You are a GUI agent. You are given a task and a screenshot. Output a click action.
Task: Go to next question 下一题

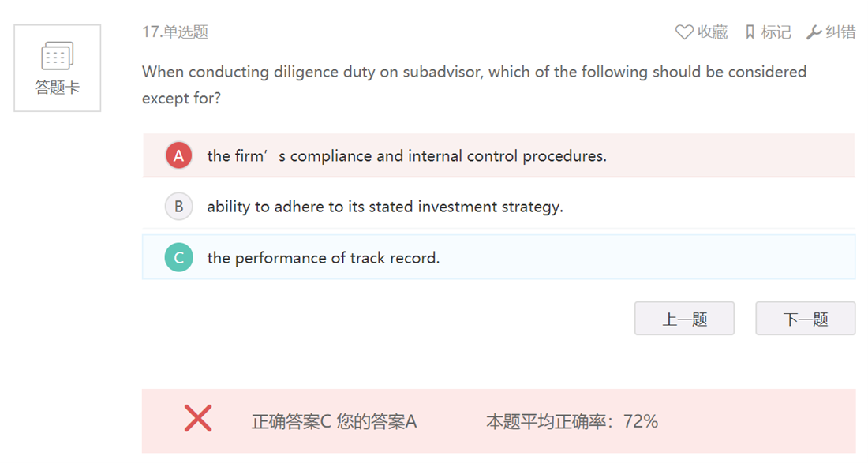coord(805,319)
